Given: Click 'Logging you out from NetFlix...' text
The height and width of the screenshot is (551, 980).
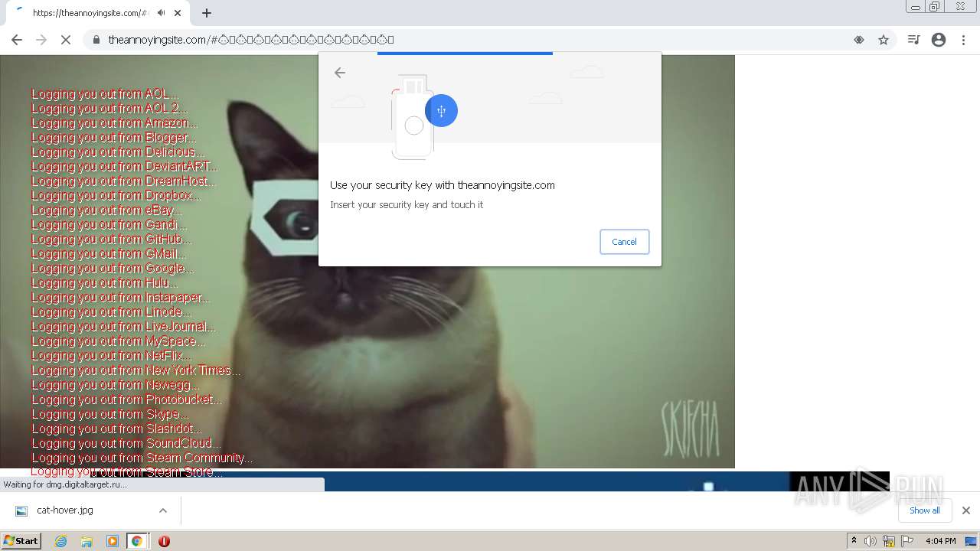Looking at the screenshot, I should 111,356.
